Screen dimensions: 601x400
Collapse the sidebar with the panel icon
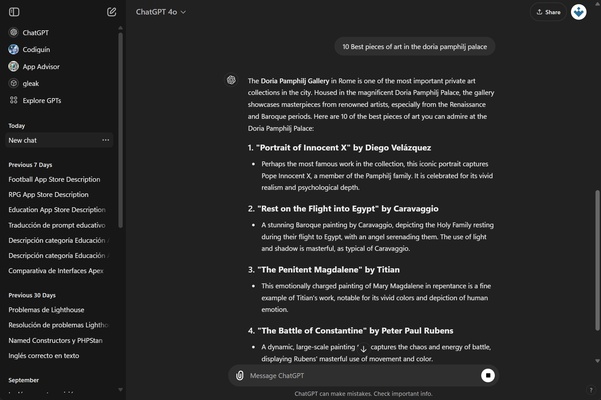[14, 12]
